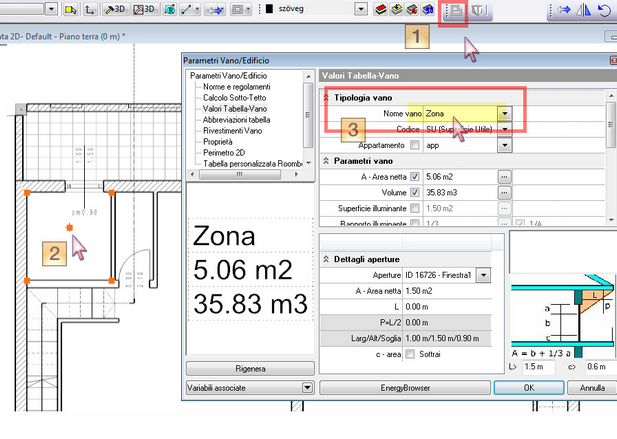
Task: Click the nested rectangle frame tool icon
Action: coord(237,9)
